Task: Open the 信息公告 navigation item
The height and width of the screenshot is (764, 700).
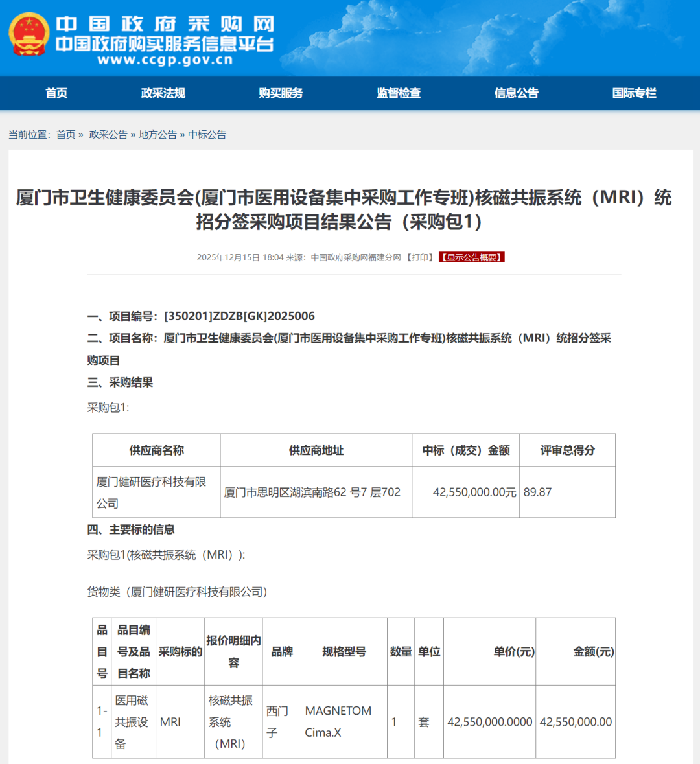Action: click(x=516, y=93)
